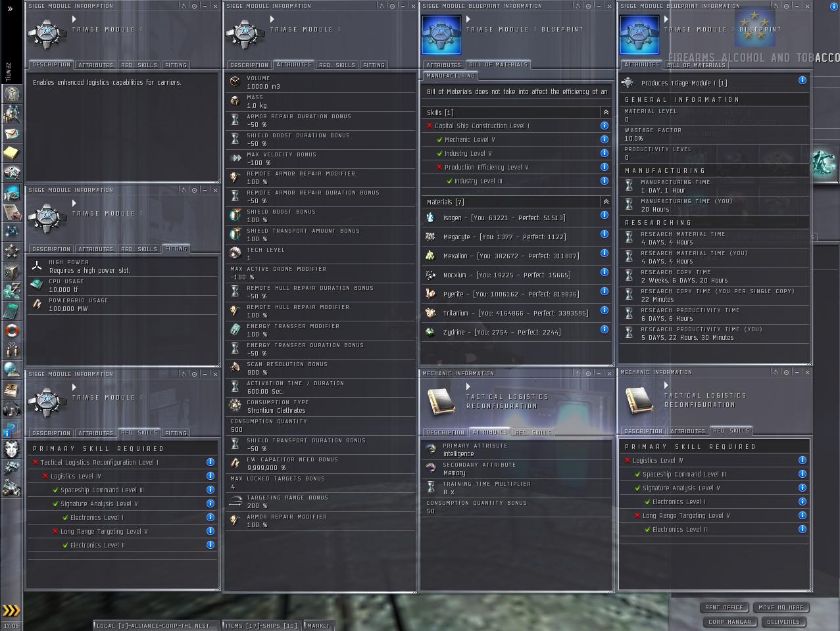Open the Corp Hangar button
Screen dimensions: 840x631
coord(729,622)
